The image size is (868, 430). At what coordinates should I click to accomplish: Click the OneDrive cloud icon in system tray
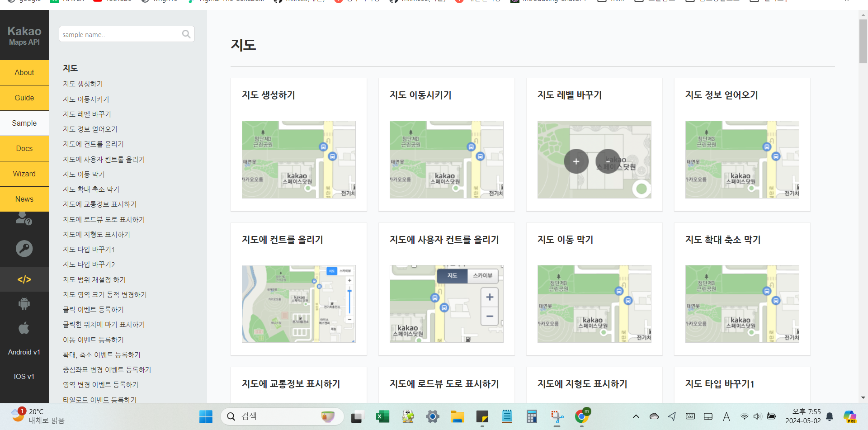[x=654, y=416]
